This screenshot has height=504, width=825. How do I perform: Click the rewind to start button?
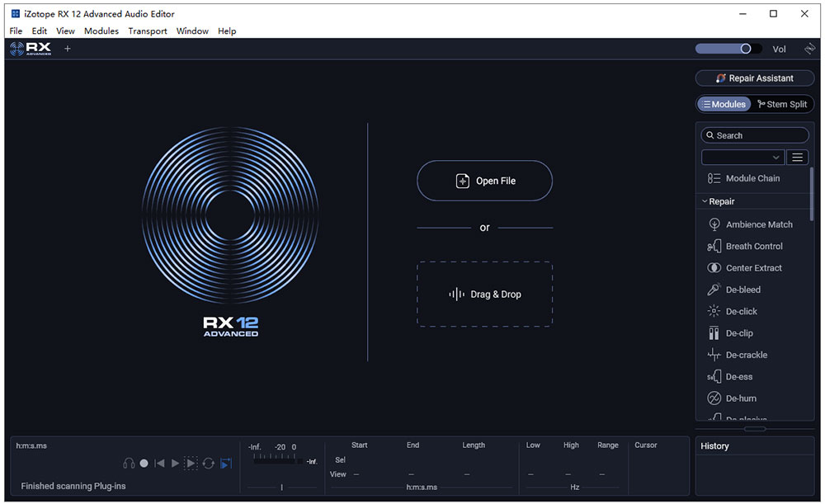pyautogui.click(x=159, y=464)
